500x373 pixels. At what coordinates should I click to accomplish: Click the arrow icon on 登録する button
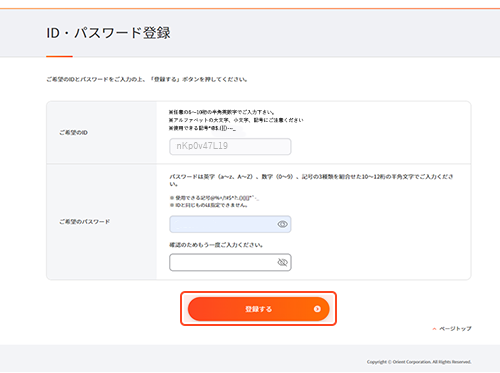[317, 309]
